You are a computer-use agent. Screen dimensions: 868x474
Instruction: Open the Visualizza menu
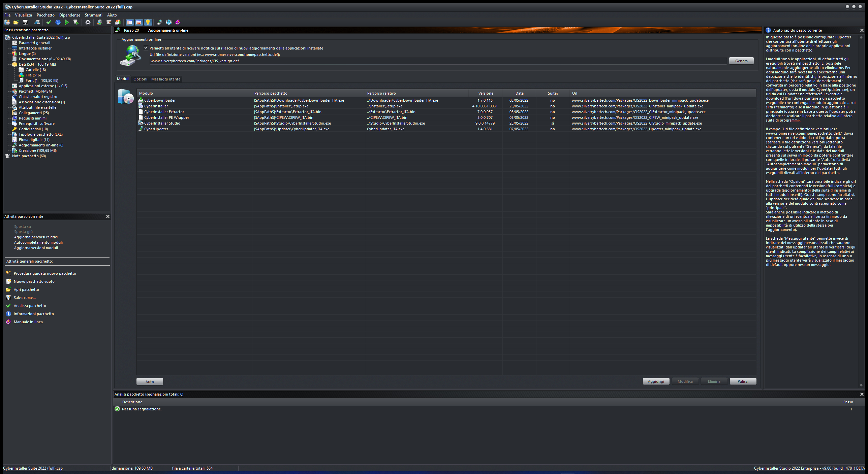(24, 15)
